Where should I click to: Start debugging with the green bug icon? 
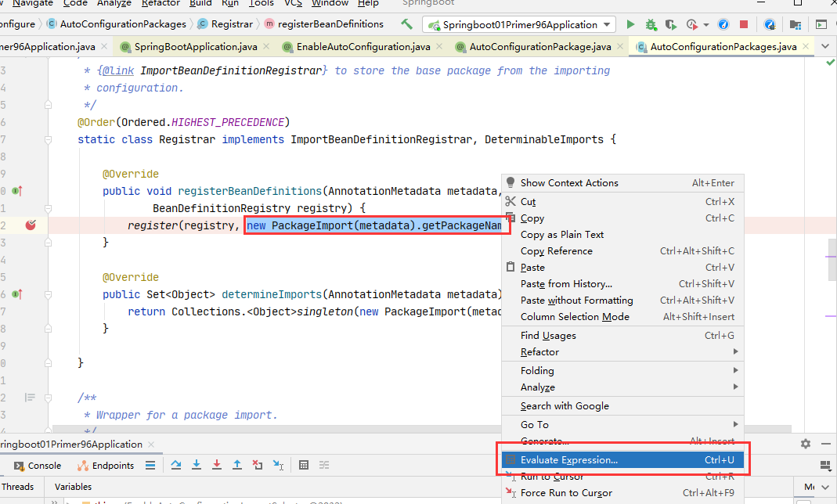coord(651,24)
